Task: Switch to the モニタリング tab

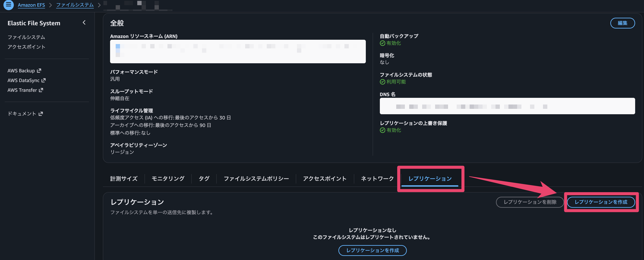Action: 168,178
